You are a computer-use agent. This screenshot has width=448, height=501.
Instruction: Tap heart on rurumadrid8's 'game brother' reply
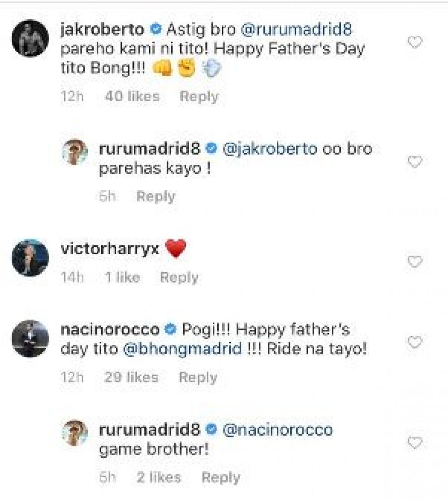coord(415,443)
